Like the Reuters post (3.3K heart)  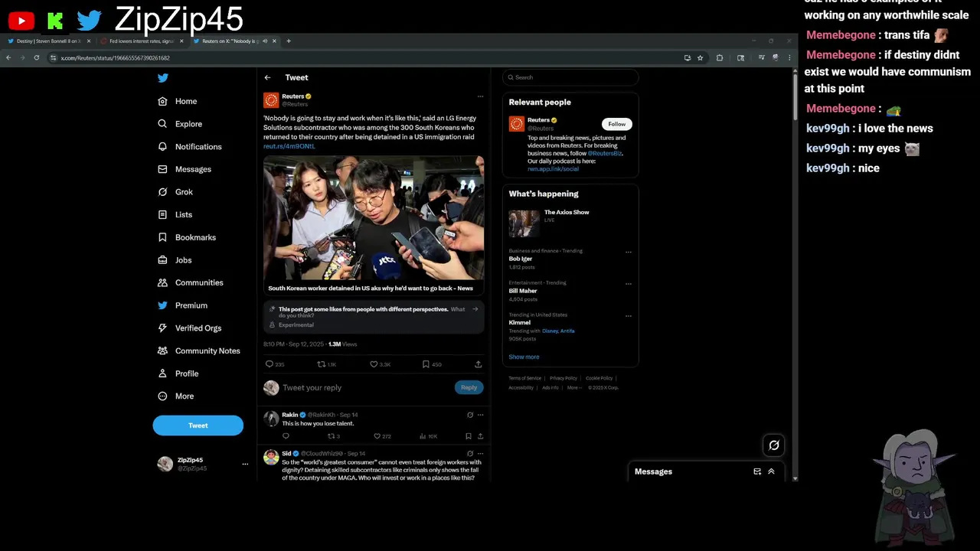point(374,364)
